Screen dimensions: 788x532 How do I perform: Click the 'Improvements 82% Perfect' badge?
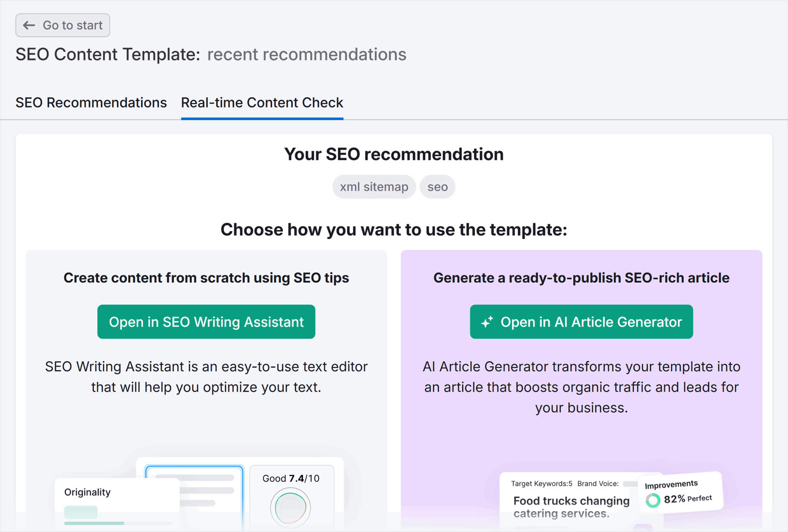click(680, 493)
